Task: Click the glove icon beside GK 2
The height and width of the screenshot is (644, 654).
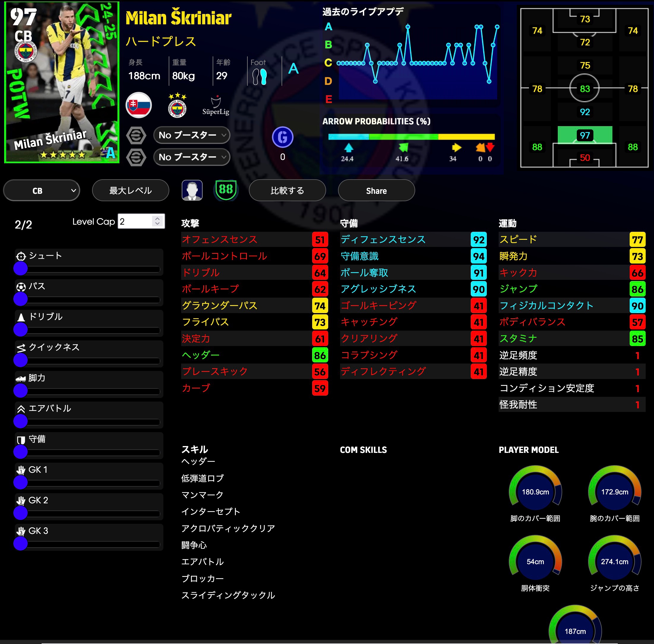Action: [x=21, y=501]
